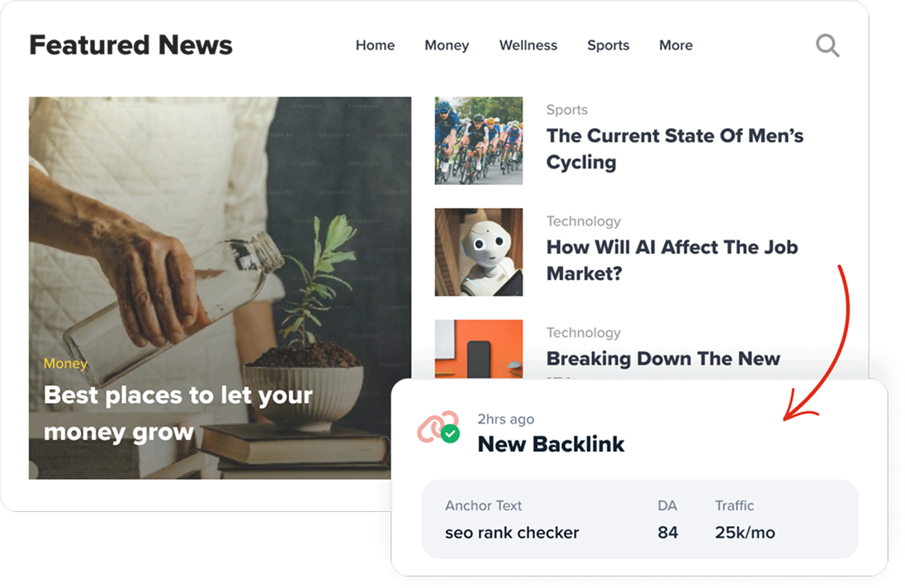Image resolution: width=905 pixels, height=588 pixels.
Task: Read The Current State Of Men's Cycling
Action: pos(675,149)
